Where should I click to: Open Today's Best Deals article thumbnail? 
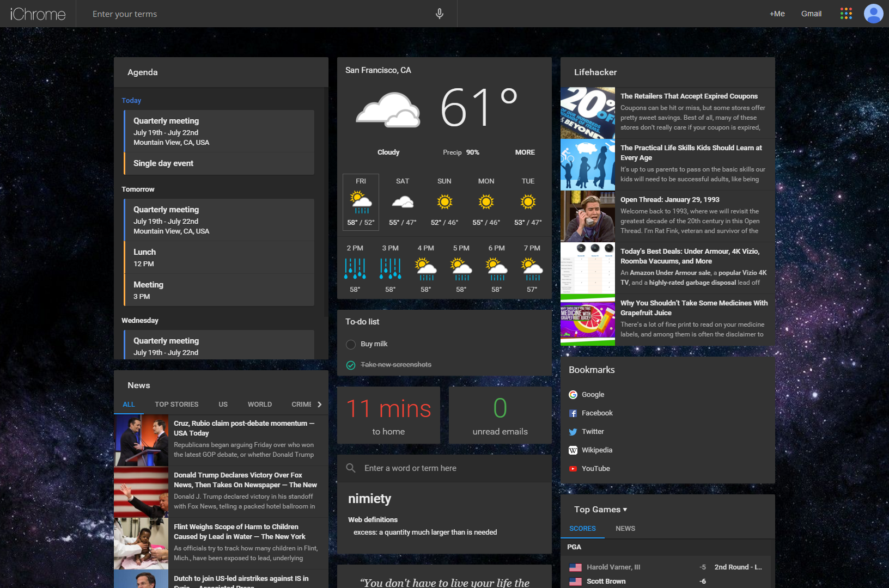coord(588,268)
